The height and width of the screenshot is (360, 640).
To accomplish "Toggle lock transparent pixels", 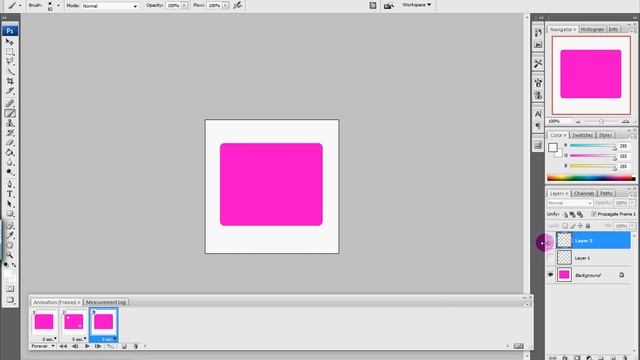I will [565, 226].
